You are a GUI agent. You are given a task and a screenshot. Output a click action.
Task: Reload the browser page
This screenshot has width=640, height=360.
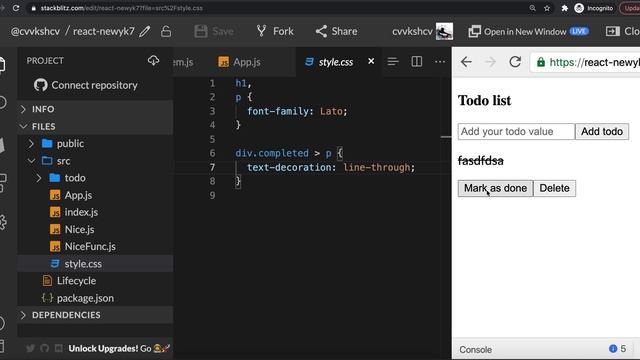click(16, 8)
